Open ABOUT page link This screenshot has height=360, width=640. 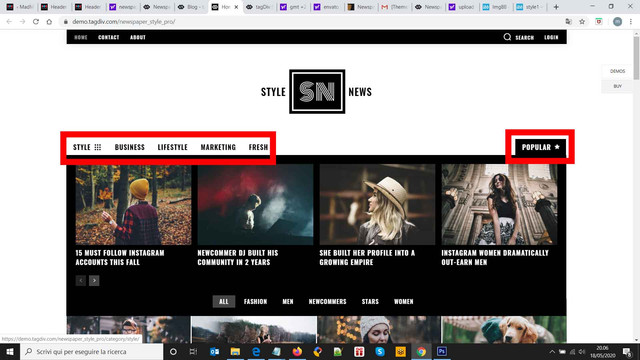click(x=138, y=37)
